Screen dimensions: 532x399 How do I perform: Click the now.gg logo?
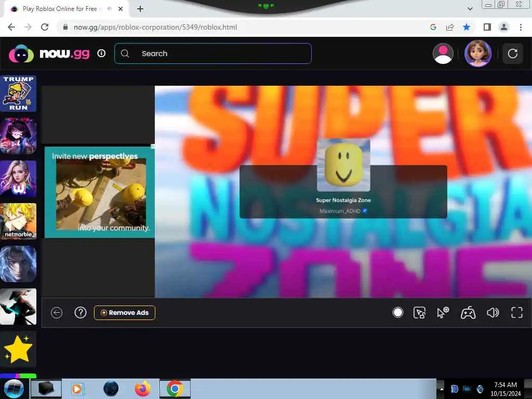coord(49,54)
